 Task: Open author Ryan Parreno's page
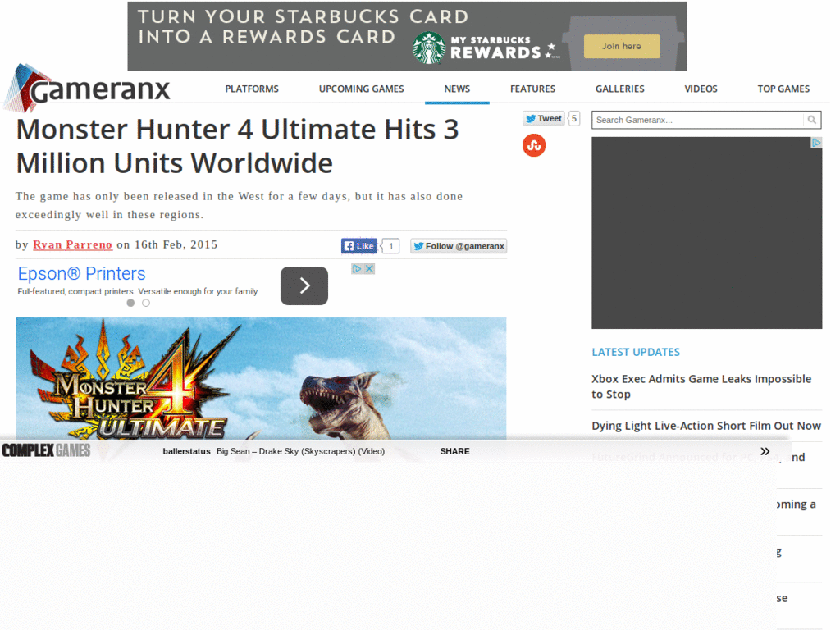coord(72,244)
